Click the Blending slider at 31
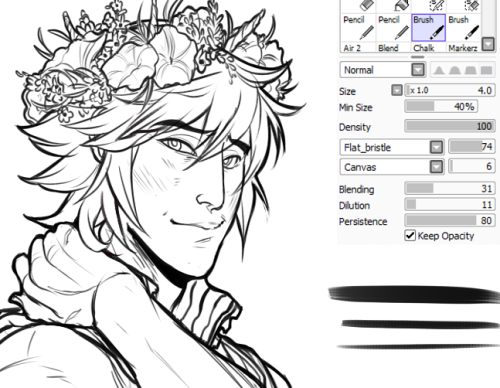 [x=450, y=189]
